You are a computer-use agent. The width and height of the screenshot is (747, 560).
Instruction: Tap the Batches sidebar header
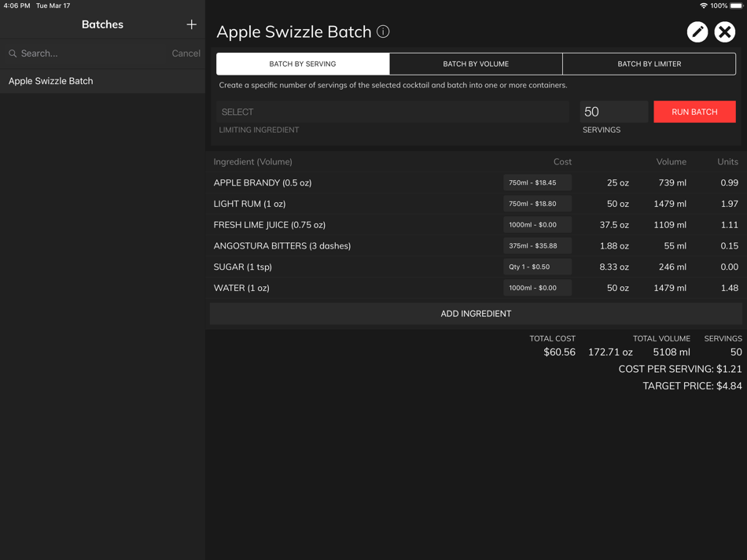[102, 24]
